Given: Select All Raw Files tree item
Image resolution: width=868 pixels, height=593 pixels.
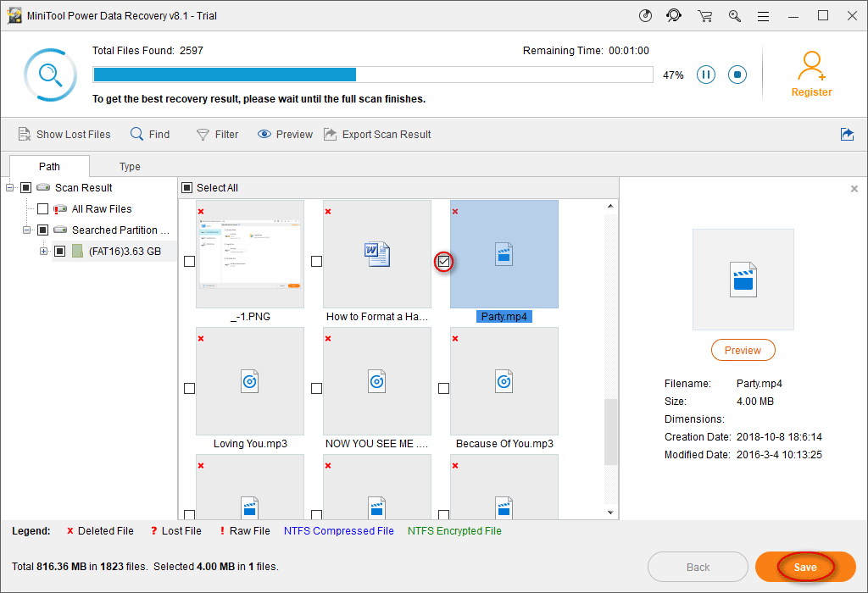Looking at the screenshot, I should point(102,208).
